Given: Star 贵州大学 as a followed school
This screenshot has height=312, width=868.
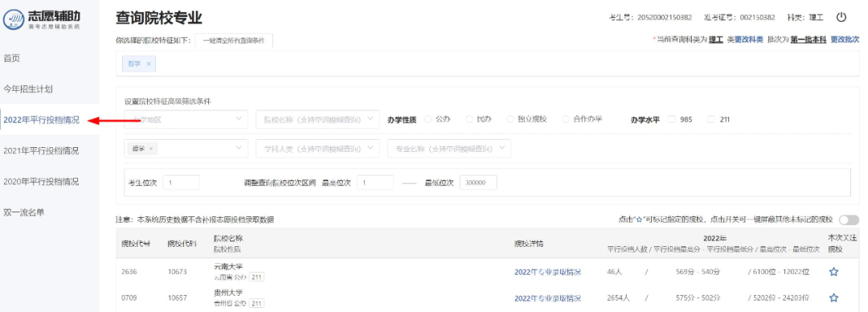Looking at the screenshot, I should point(833,298).
